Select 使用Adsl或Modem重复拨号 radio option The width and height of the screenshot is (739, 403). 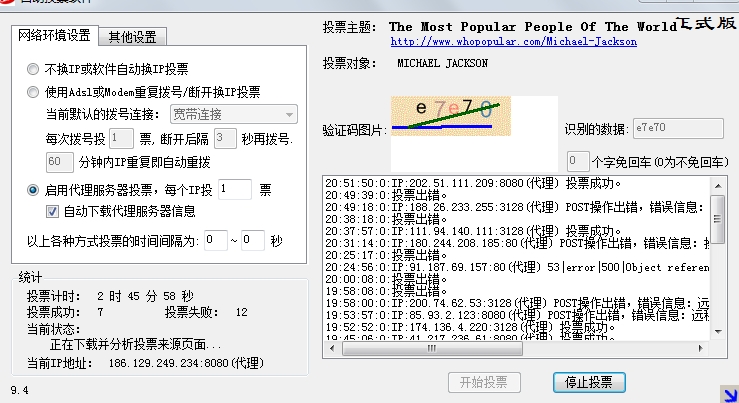33,92
